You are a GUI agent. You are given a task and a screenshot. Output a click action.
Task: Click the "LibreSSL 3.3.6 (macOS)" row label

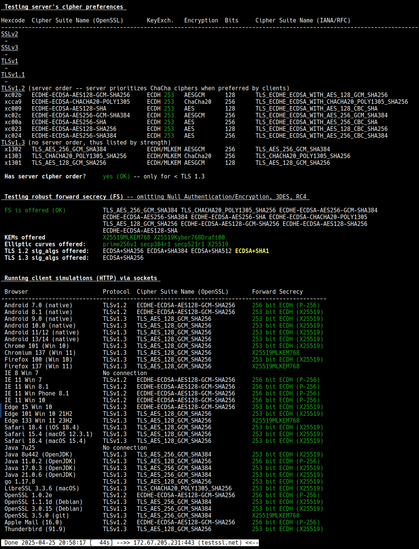coord(42,488)
